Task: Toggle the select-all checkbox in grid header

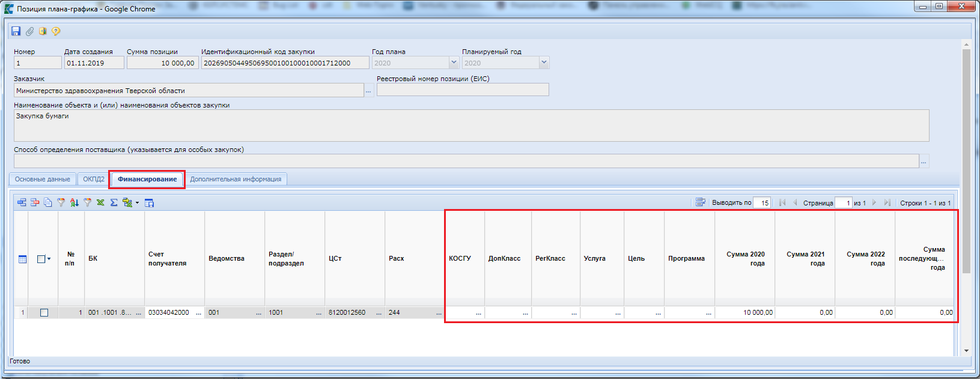Action: [41, 259]
